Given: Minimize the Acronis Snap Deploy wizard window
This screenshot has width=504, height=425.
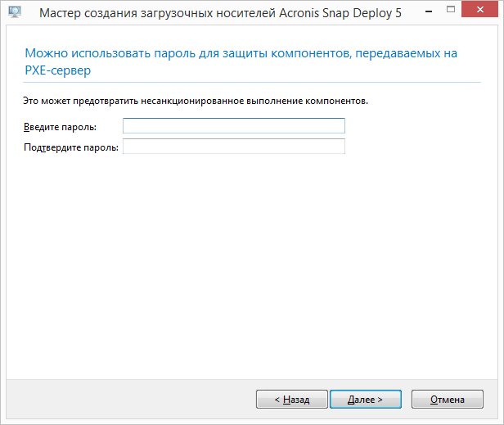Looking at the screenshot, I should [x=429, y=11].
